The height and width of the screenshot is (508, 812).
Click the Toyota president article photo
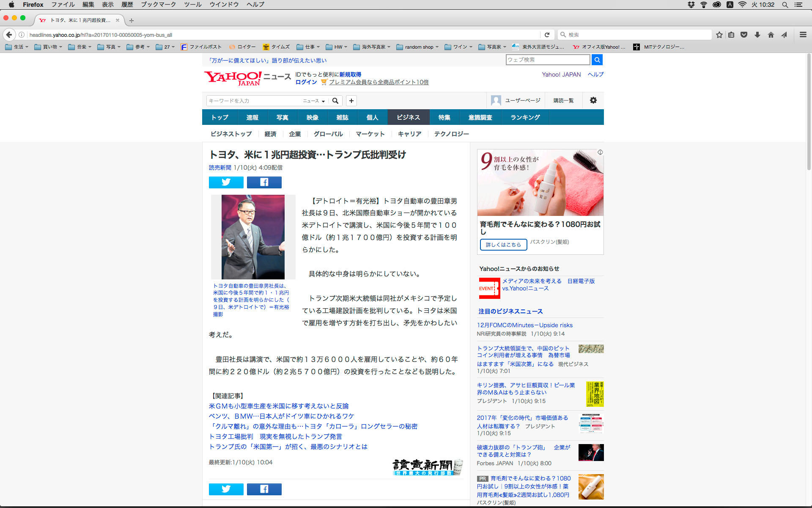tap(253, 237)
